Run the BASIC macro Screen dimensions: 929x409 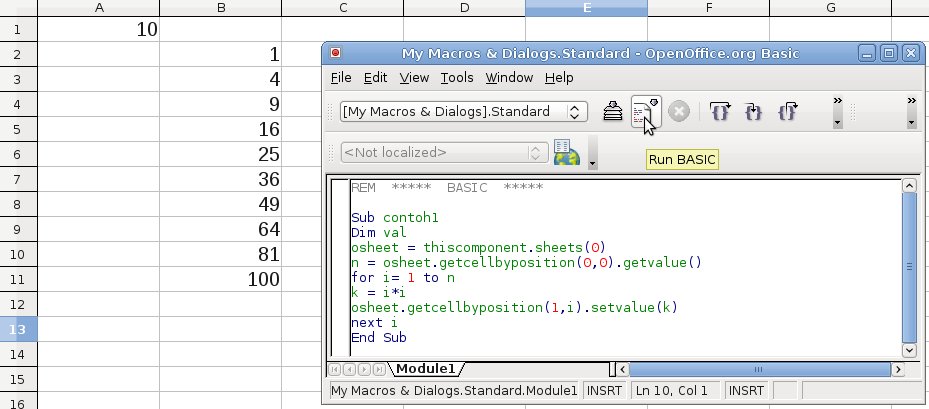[x=645, y=112]
